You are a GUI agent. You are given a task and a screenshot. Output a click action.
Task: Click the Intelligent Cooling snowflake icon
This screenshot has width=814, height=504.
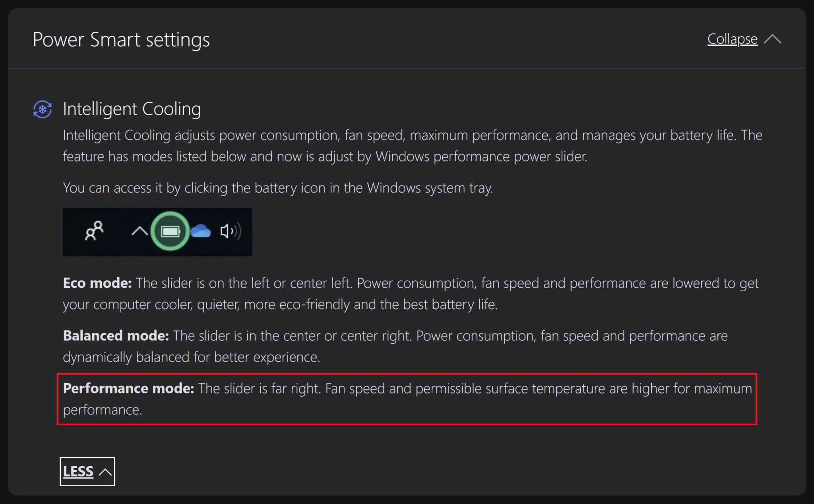(43, 109)
